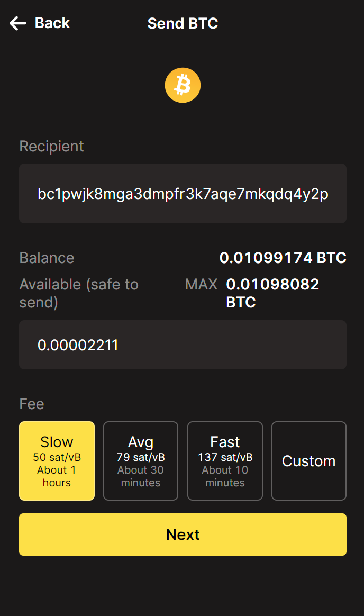Screen dimensions: 364x616
Task: Click the Send BTC title
Action: [183, 23]
